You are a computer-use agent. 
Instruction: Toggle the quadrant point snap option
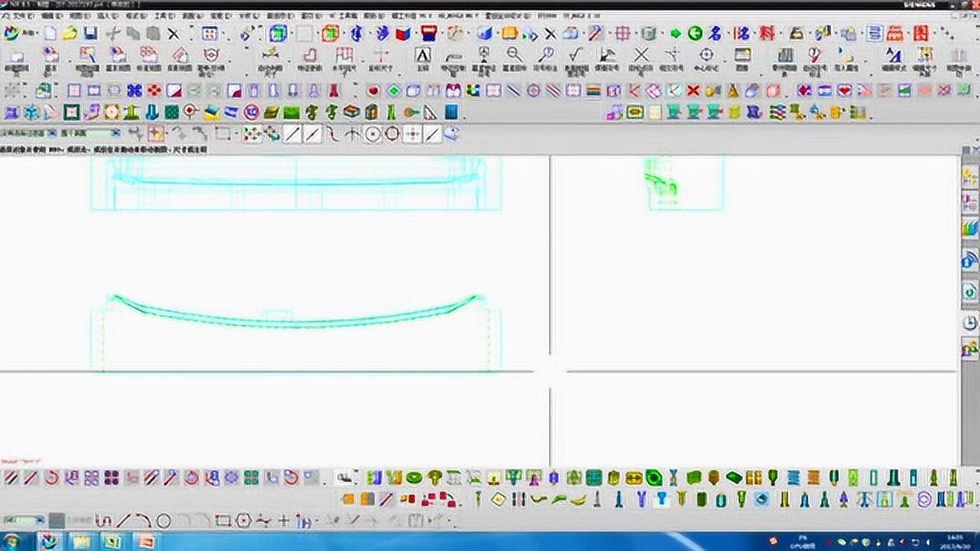(x=393, y=134)
